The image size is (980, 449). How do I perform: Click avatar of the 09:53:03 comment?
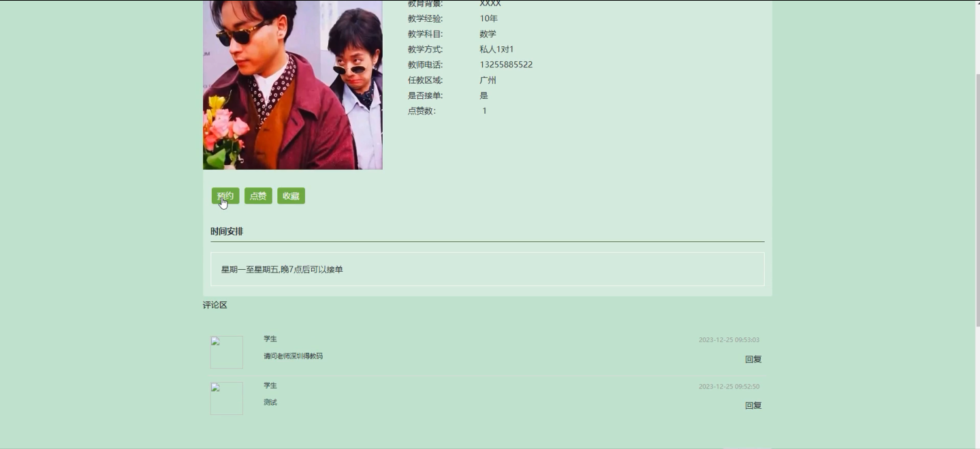point(227,352)
